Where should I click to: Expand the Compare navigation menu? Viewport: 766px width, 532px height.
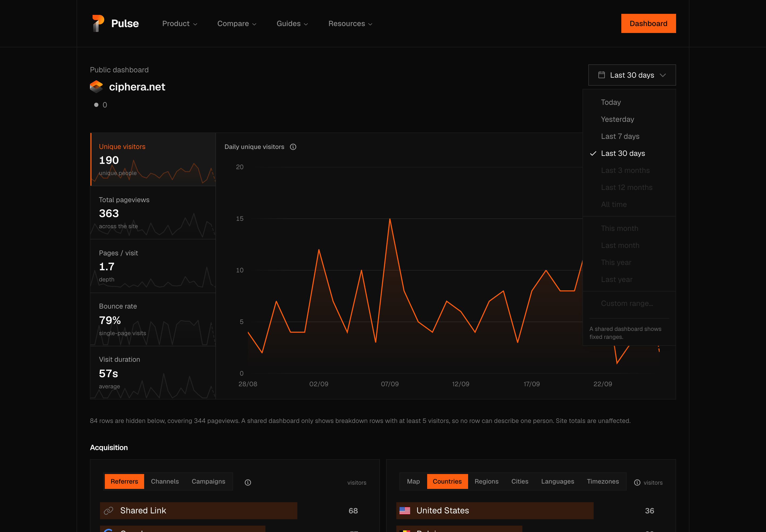coord(237,24)
